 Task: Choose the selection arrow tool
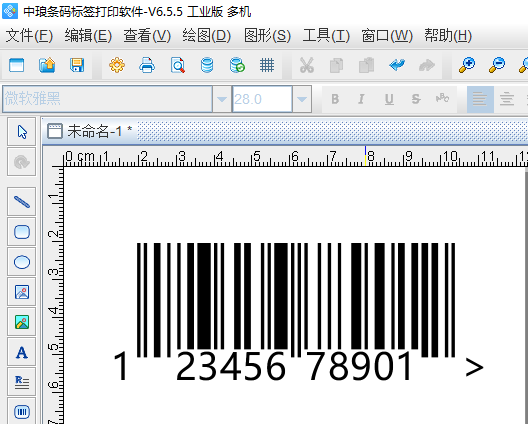(22, 132)
